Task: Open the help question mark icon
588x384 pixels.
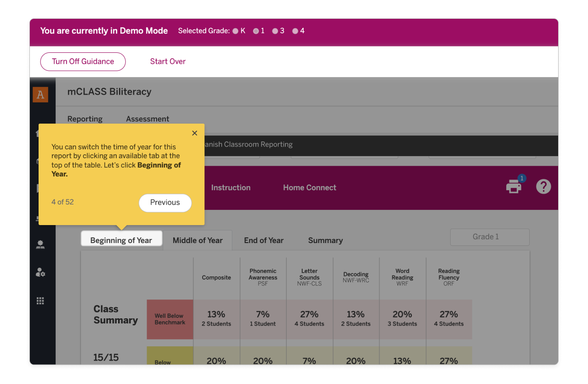Action: click(x=543, y=186)
